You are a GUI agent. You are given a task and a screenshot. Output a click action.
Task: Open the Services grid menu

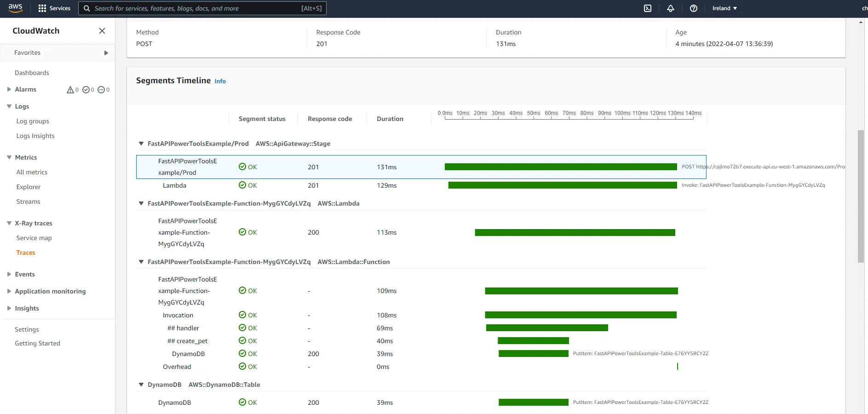point(54,8)
